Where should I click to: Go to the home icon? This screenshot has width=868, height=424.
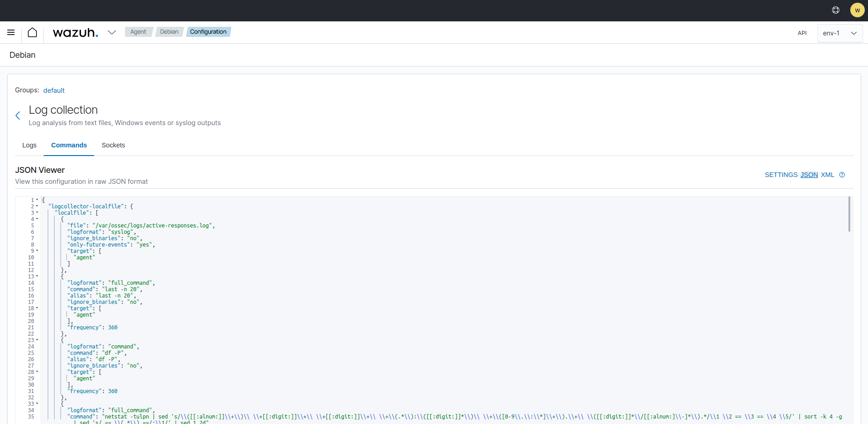[x=32, y=32]
